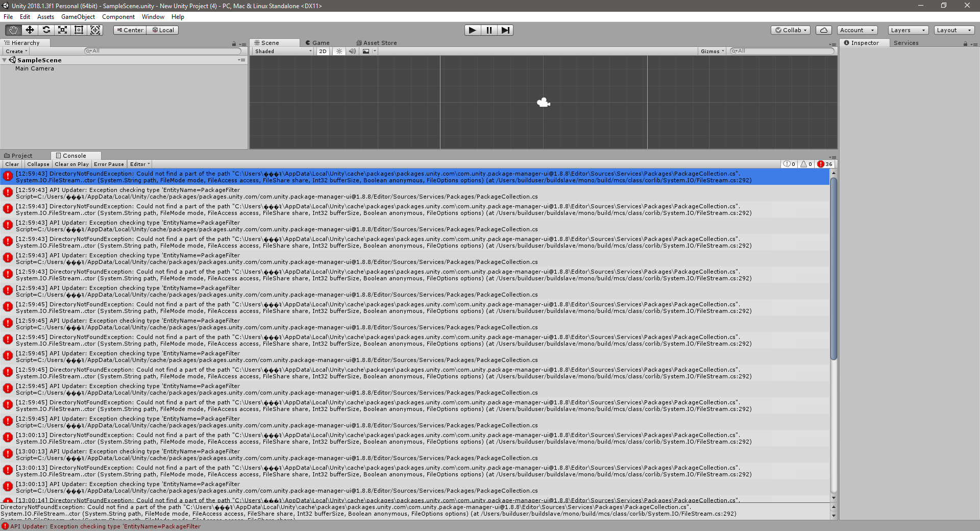Toggle error count filter showing 36
The image size is (980, 531).
(x=825, y=164)
